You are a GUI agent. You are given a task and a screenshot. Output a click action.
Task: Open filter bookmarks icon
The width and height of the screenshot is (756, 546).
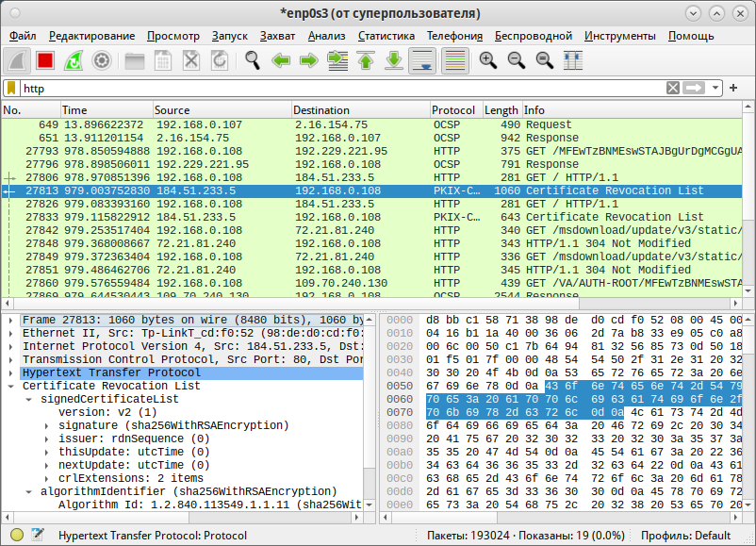click(x=11, y=88)
